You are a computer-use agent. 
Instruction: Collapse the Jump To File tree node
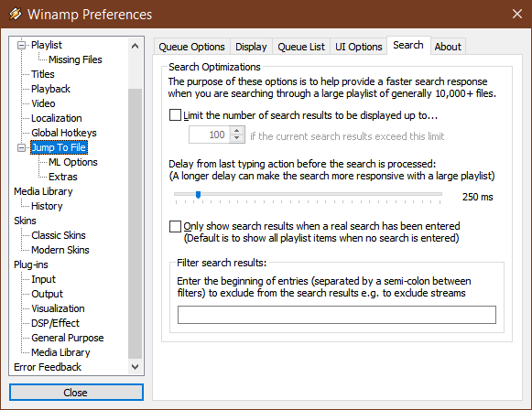click(21, 148)
